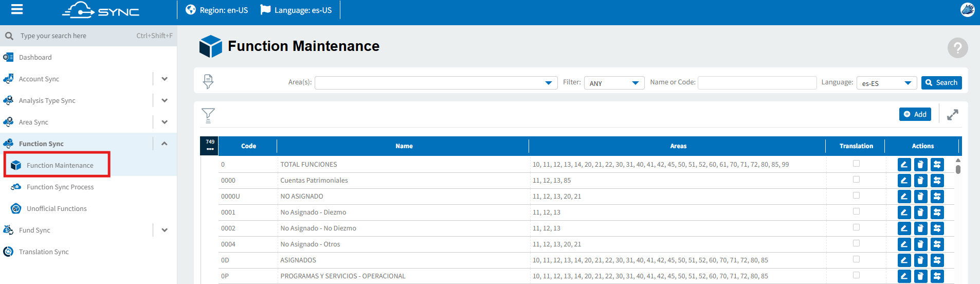This screenshot has height=284, width=980.
Task: Open Dashboard in sidebar
Action: tap(35, 57)
